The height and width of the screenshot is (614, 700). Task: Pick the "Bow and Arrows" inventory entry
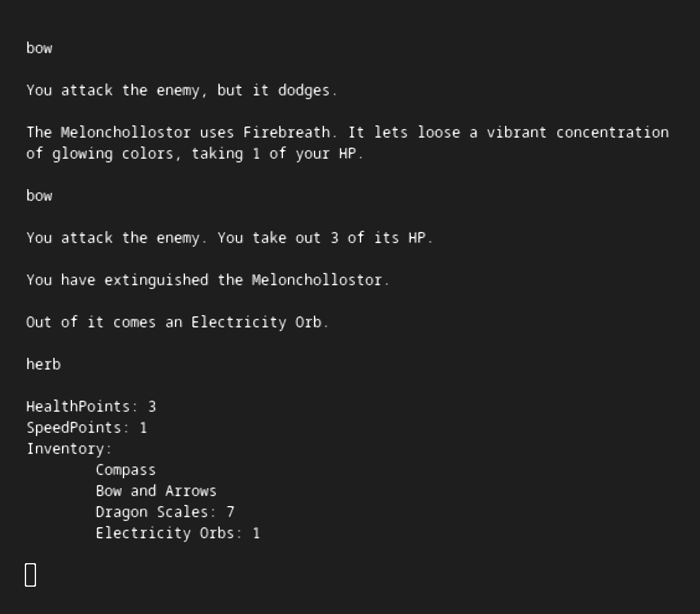click(156, 491)
